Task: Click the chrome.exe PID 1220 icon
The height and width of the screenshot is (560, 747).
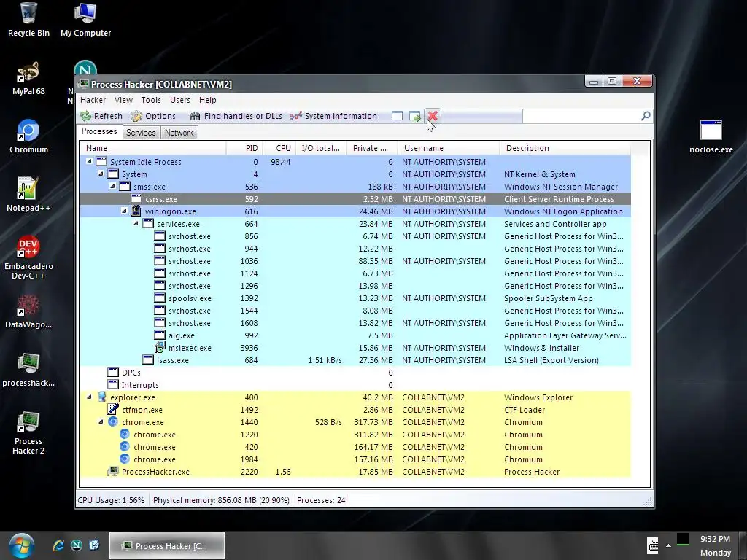Action: click(124, 435)
